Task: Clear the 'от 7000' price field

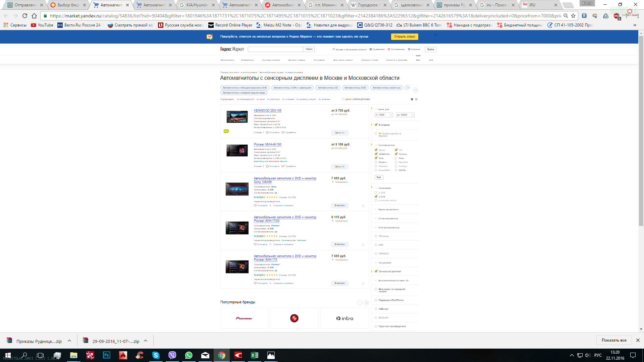Action: coord(391,115)
